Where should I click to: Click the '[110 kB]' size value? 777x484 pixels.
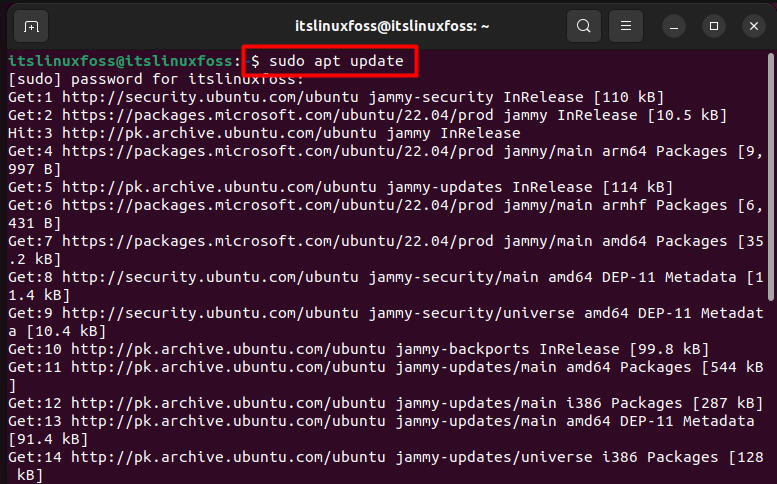pos(629,97)
